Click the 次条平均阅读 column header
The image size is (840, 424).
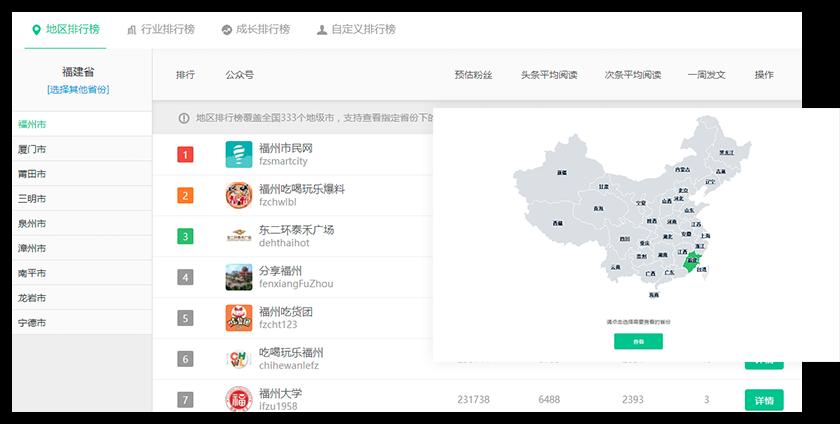tap(633, 75)
